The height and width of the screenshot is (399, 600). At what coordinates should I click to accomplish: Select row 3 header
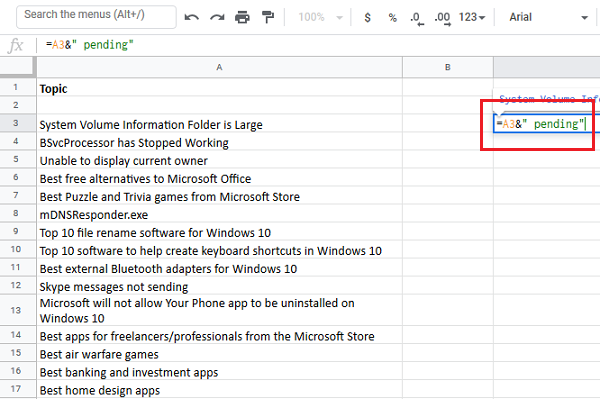[x=16, y=123]
